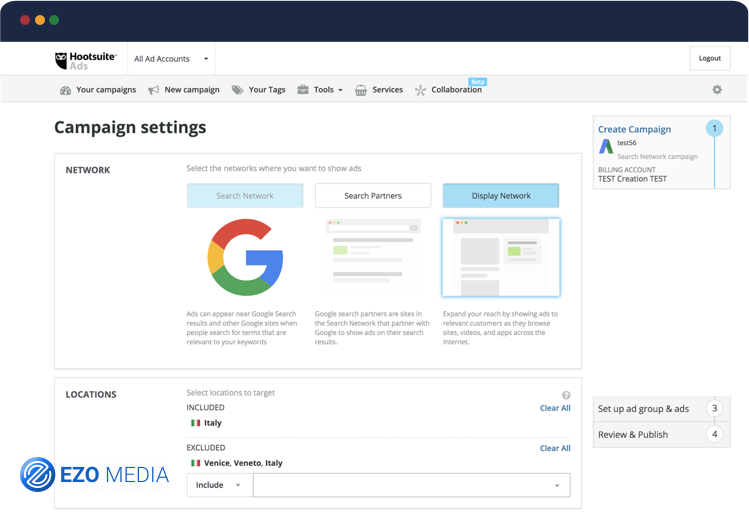Viewport: 749px width, 513px height.
Task: Click the Italy flag in Included
Action: [195, 423]
